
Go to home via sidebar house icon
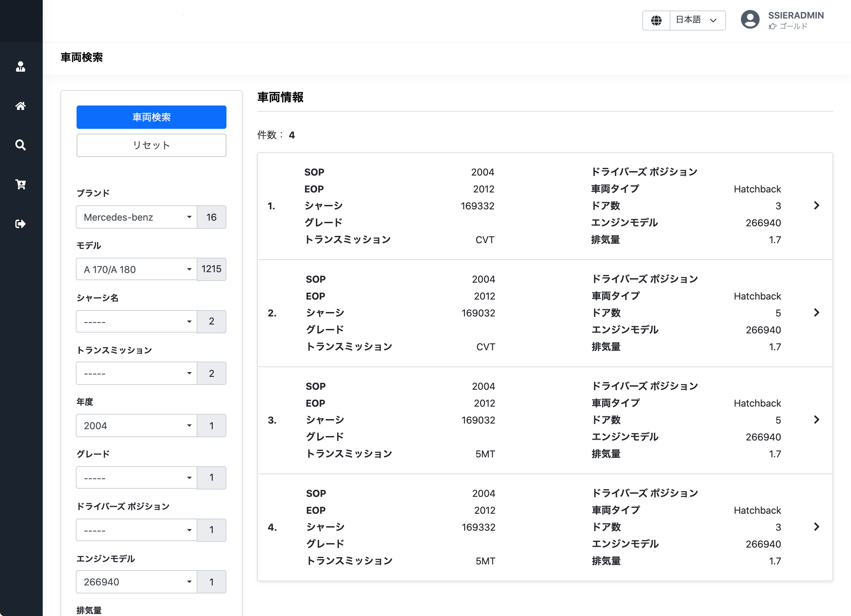pos(21,106)
